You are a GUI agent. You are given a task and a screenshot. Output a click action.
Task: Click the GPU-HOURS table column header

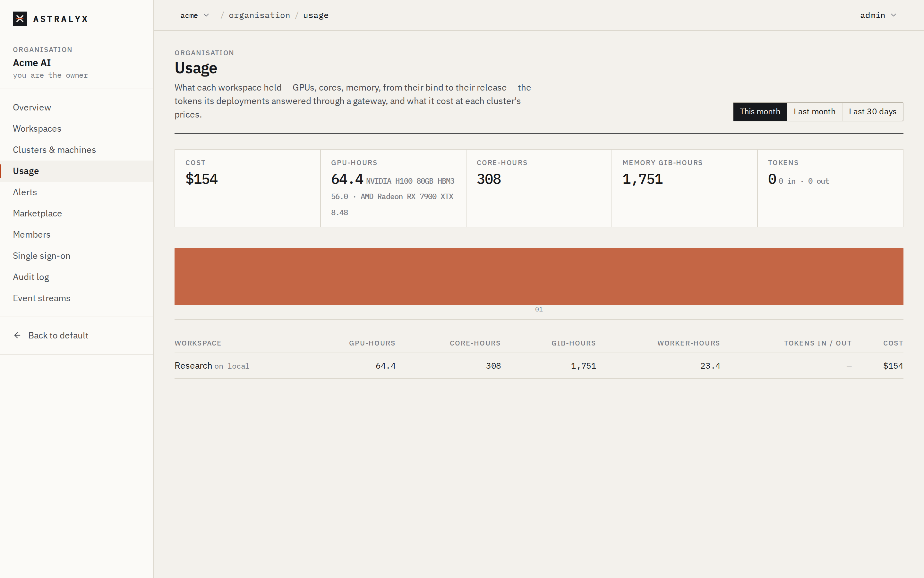click(x=372, y=343)
